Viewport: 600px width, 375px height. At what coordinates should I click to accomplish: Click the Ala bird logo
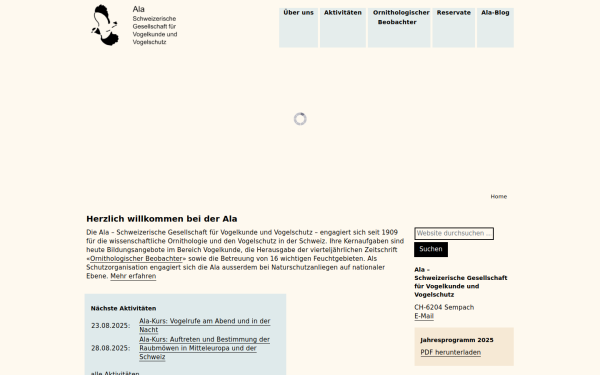coord(104,25)
